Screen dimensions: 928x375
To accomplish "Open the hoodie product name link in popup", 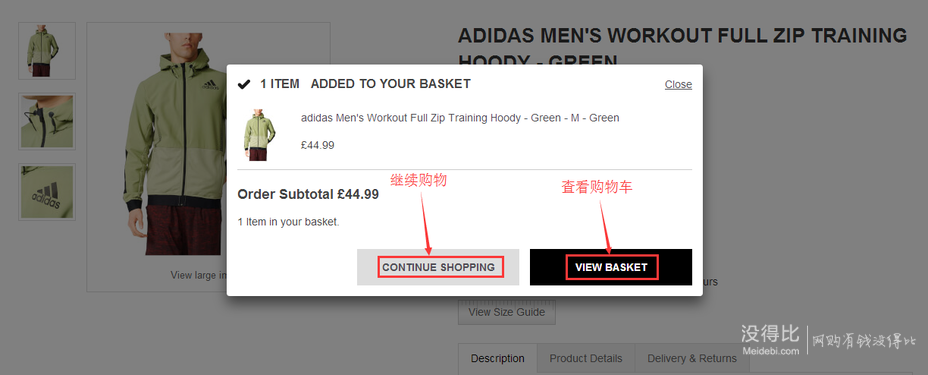I will (x=460, y=118).
